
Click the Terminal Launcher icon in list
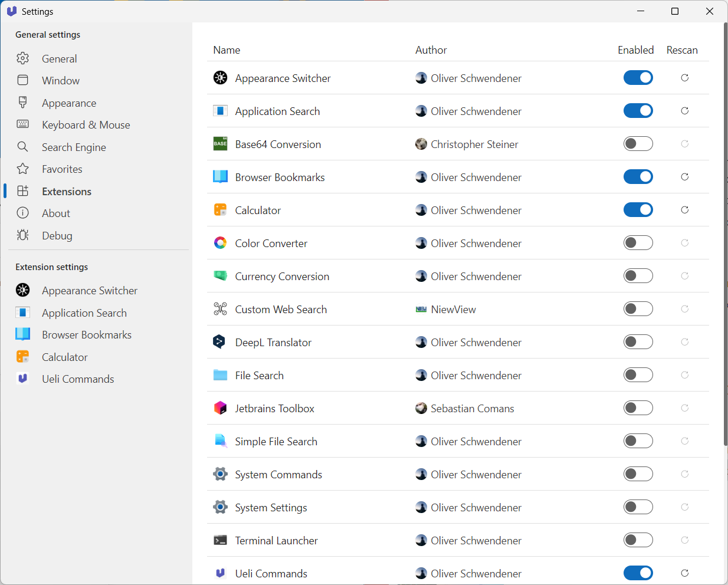220,540
